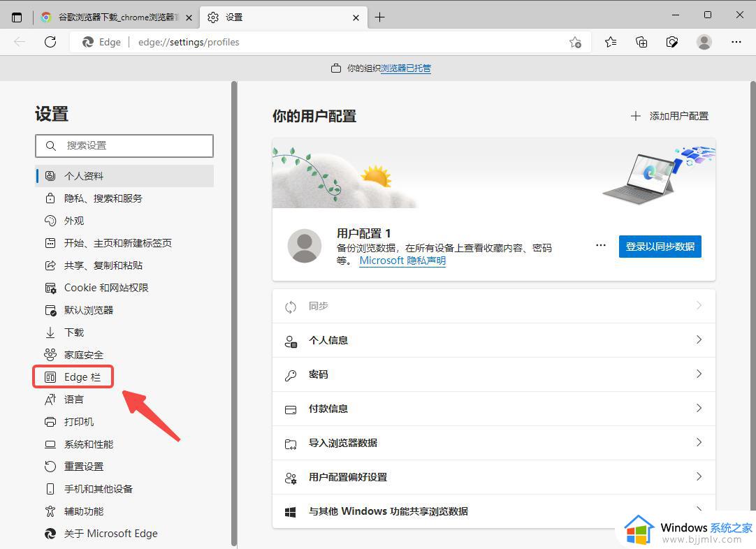Image resolution: width=756 pixels, height=549 pixels.
Task: Open 外观 settings
Action: pos(74,221)
